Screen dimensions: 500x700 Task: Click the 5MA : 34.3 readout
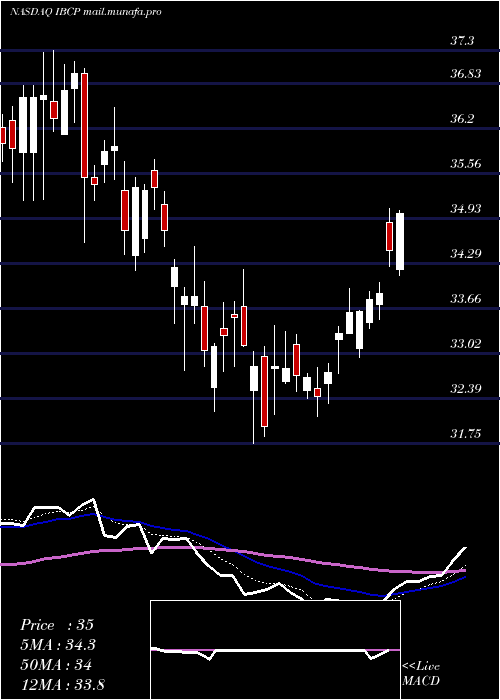58,645
